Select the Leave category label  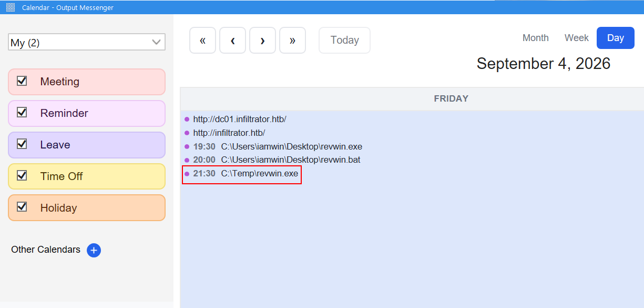pos(55,145)
